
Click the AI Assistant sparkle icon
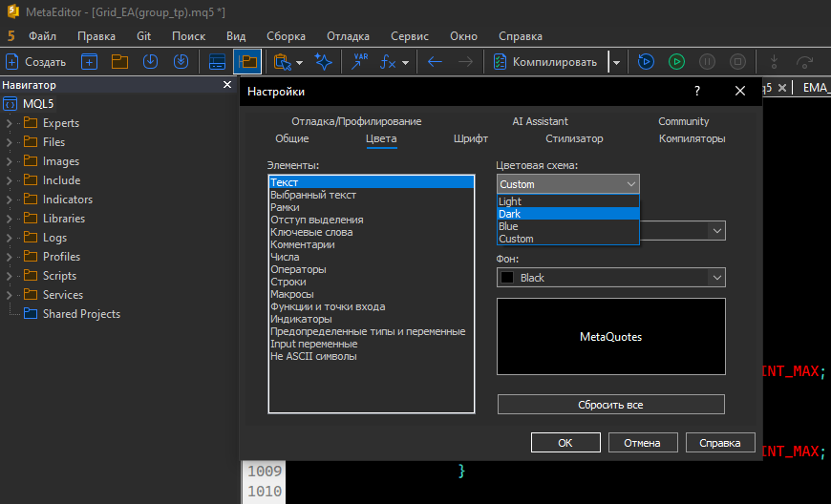pyautogui.click(x=325, y=62)
